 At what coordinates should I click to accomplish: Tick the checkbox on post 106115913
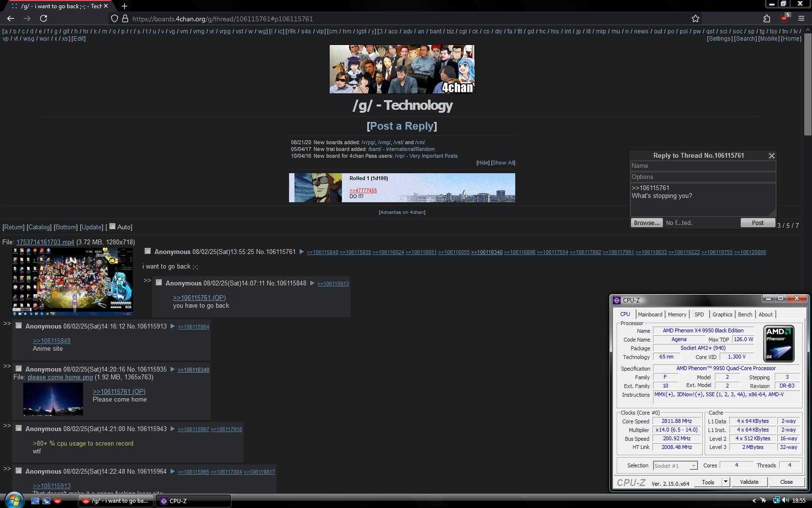click(x=19, y=326)
